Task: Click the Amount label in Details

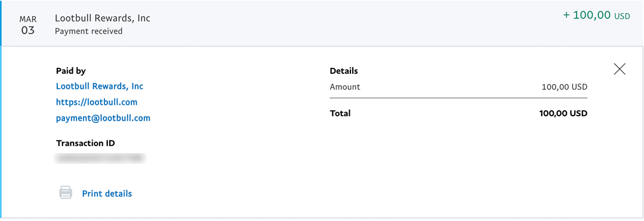Action: tap(344, 87)
